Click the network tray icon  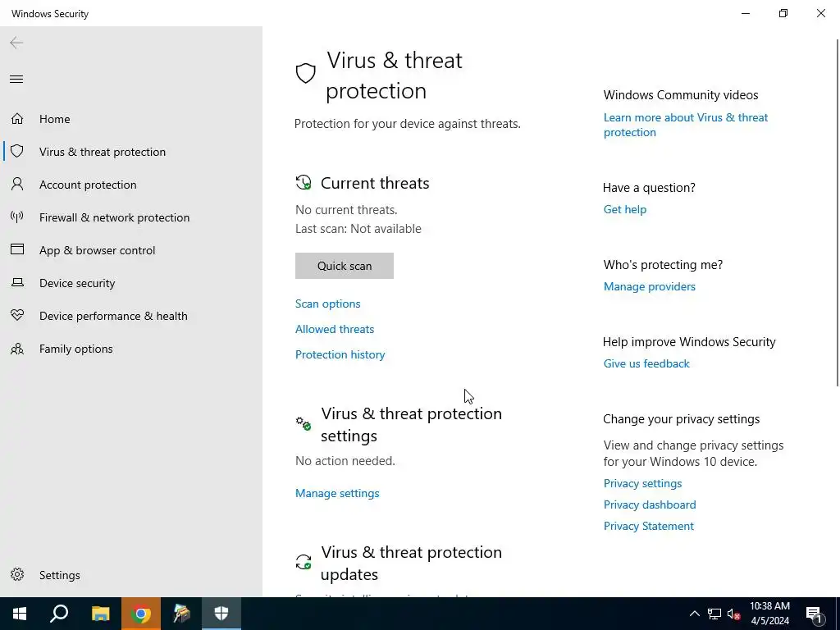714,614
